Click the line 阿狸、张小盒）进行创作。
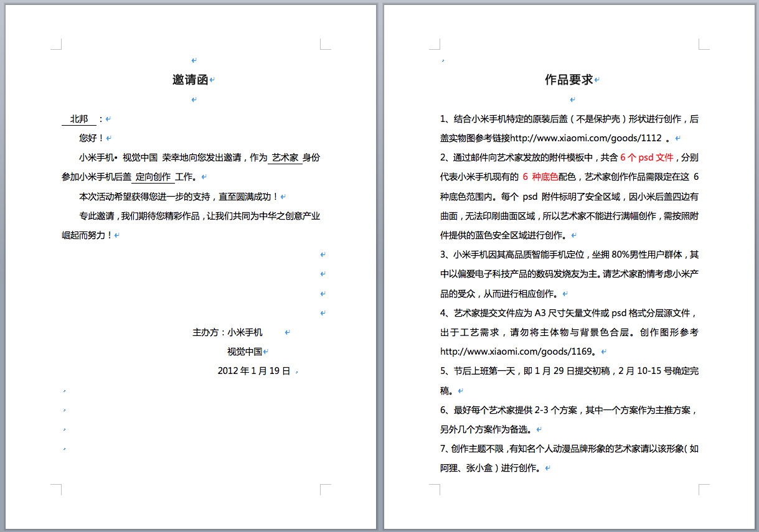Image resolution: width=759 pixels, height=532 pixels. pyautogui.click(x=491, y=468)
